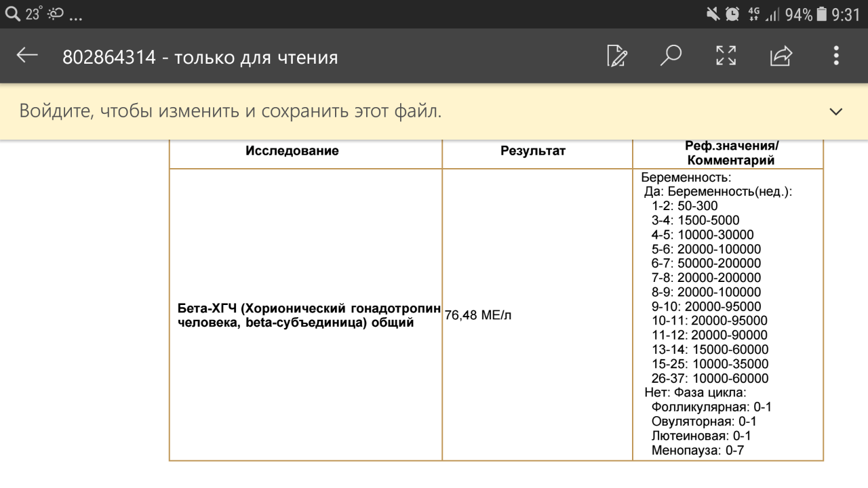Tap the line '11-12: 20000-90000'
The height and width of the screenshot is (488, 868).
coord(710,335)
